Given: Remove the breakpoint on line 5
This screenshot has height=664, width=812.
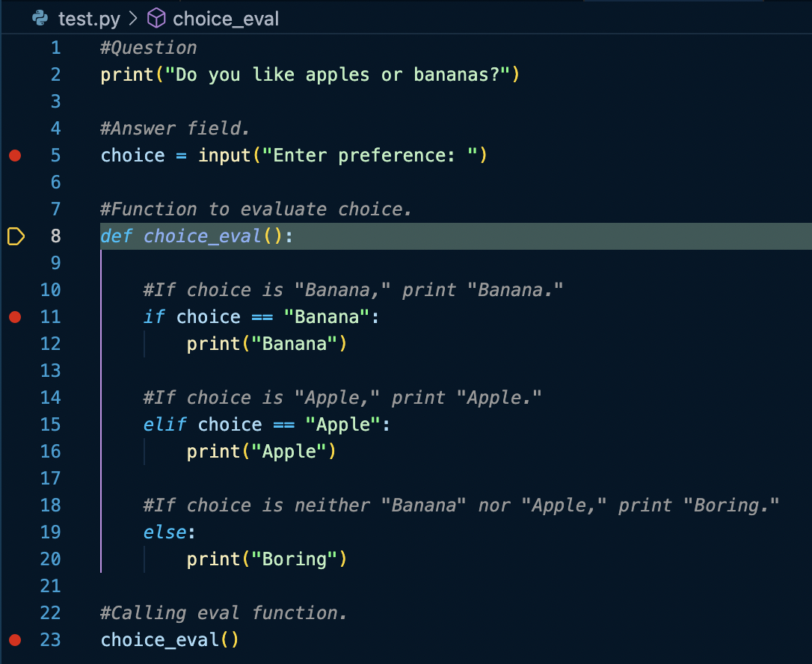Looking at the screenshot, I should (x=15, y=156).
